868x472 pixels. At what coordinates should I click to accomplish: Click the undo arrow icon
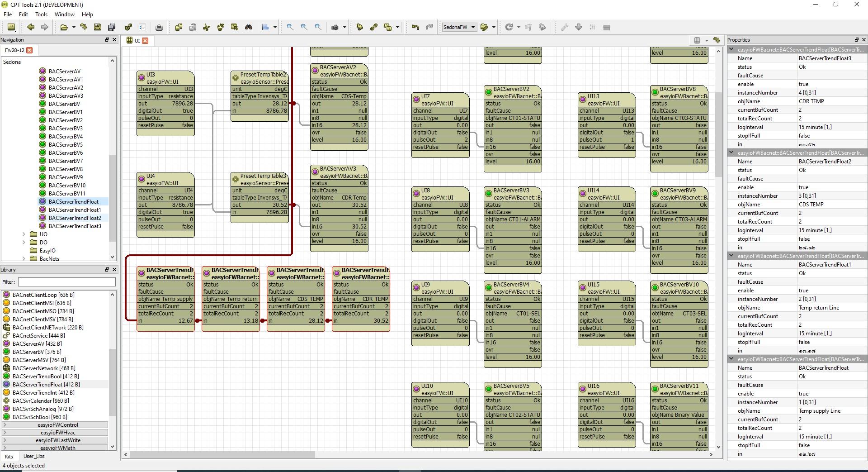[415, 27]
